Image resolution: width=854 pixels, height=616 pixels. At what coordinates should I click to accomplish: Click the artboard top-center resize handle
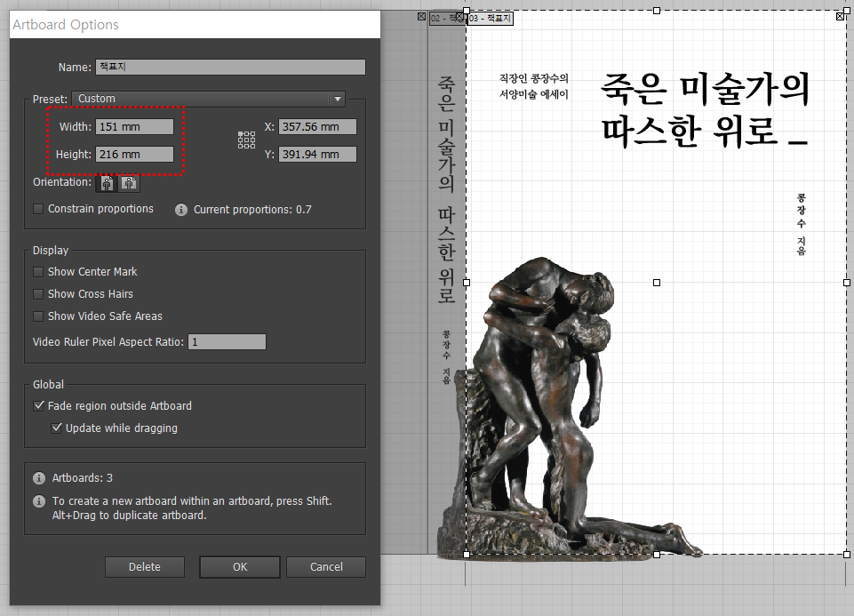point(657,11)
